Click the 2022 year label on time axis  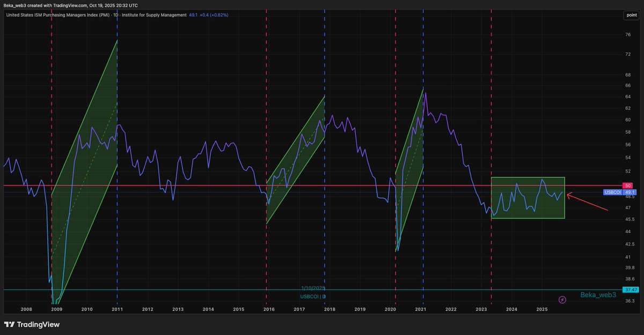(451, 309)
